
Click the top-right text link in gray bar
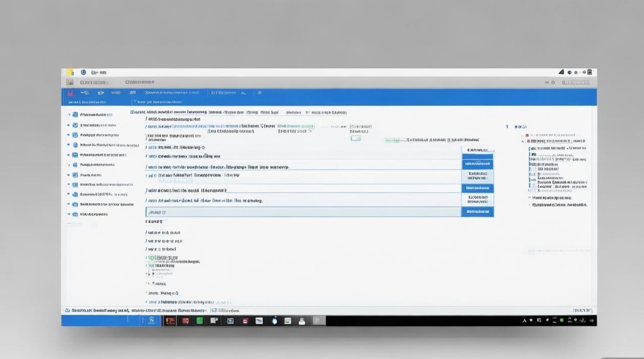[575, 82]
